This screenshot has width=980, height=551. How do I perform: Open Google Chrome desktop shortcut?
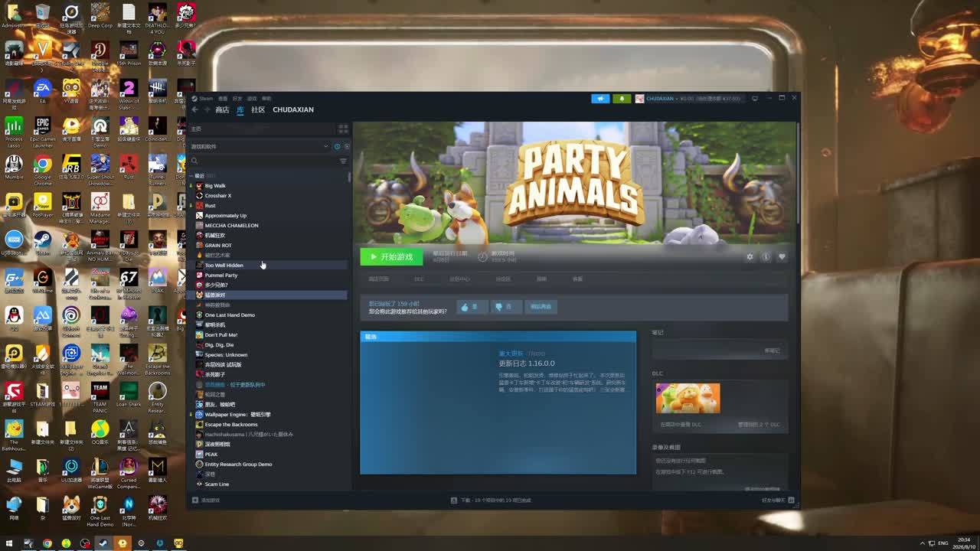[43, 168]
